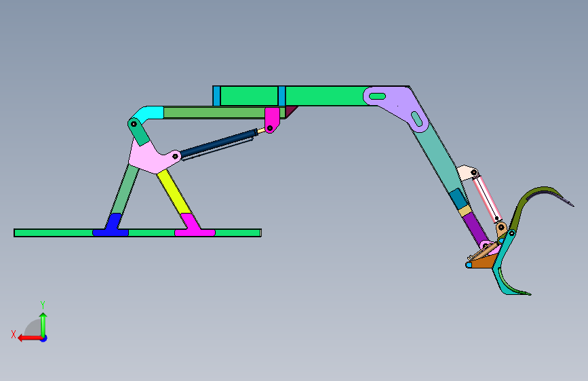The width and height of the screenshot is (588, 381).
Task: Click the 'X' axis label
Action: pos(14,334)
